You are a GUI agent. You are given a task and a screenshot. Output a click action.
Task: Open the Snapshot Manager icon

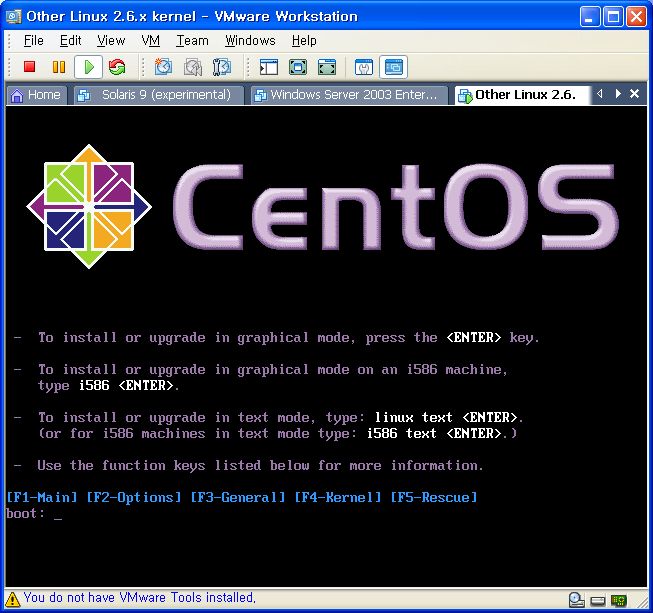click(222, 67)
